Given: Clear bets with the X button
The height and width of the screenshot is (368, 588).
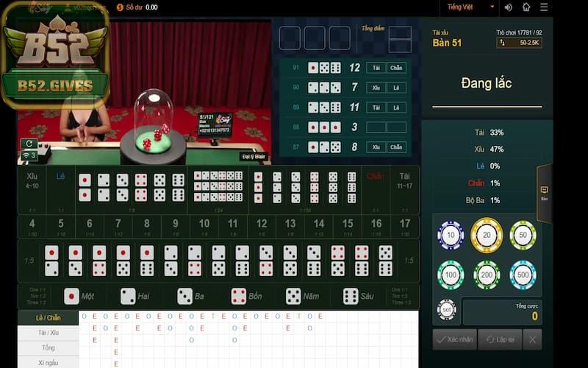Looking at the screenshot, I should pyautogui.click(x=533, y=339).
